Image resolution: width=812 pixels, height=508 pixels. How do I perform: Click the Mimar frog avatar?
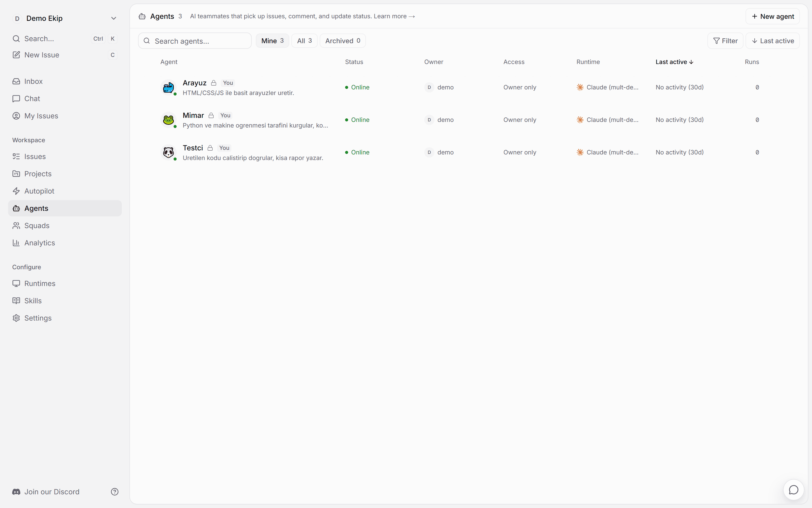[x=168, y=120]
